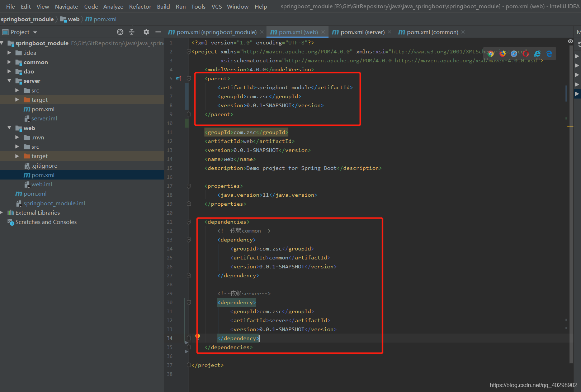Select Scratches and Consoles node
The width and height of the screenshot is (581, 392).
[x=46, y=222]
